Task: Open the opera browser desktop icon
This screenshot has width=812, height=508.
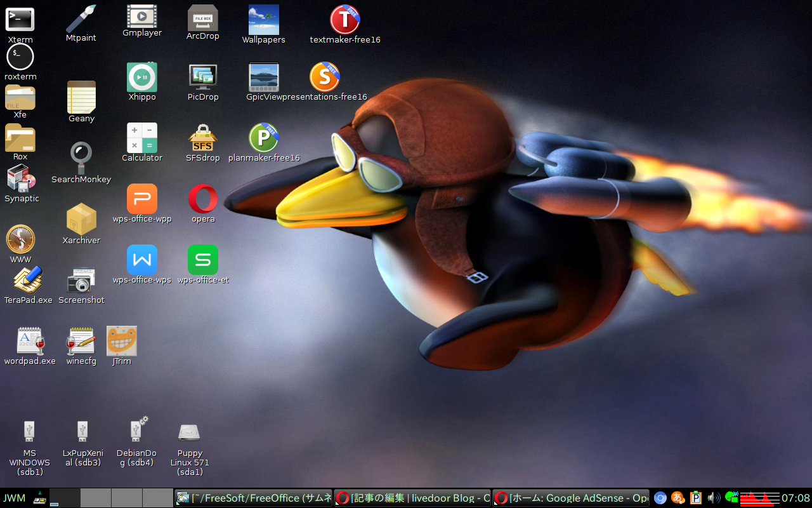Action: pos(203,199)
